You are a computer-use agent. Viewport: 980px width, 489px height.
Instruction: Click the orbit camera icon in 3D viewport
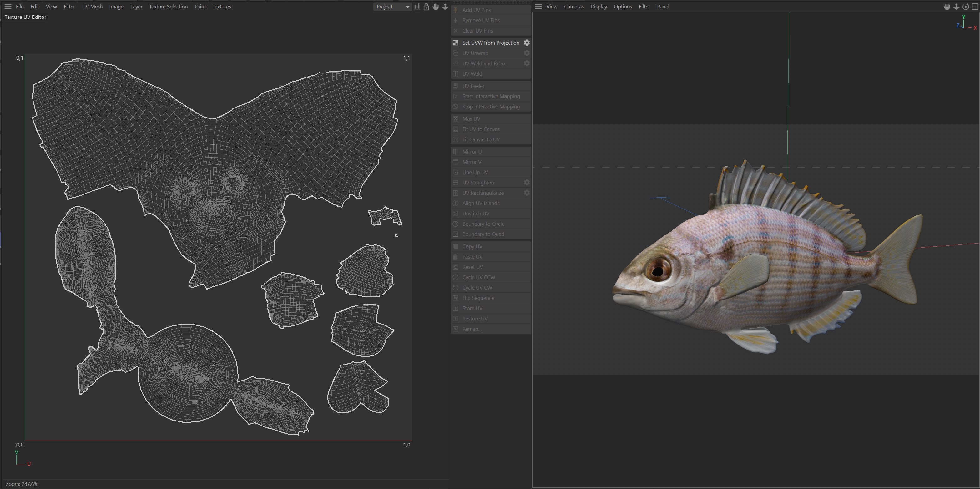(x=966, y=7)
